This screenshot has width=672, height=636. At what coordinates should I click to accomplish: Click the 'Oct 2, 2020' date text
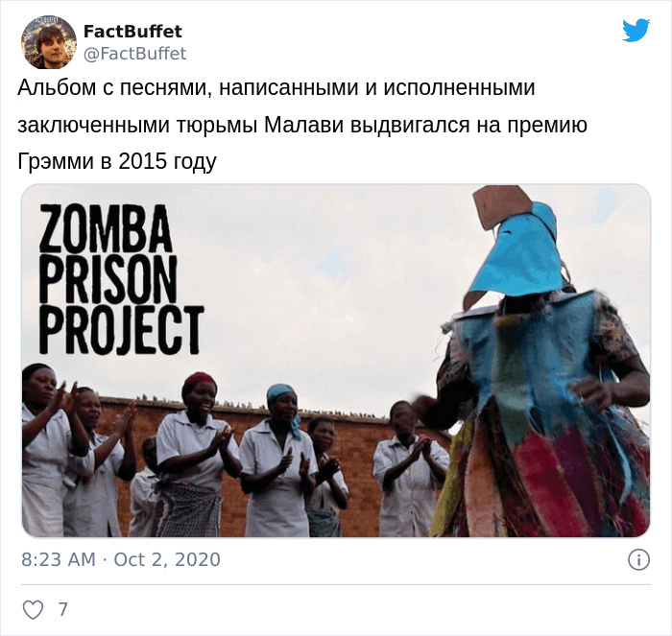(x=167, y=560)
